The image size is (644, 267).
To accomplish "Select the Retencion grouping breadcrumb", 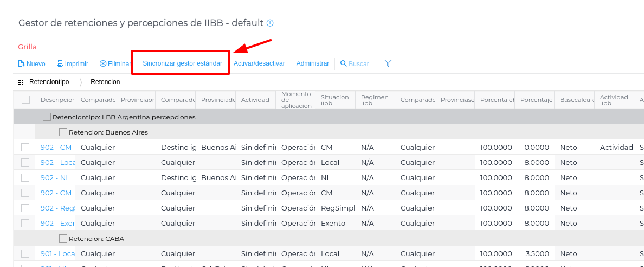I will 105,82.
